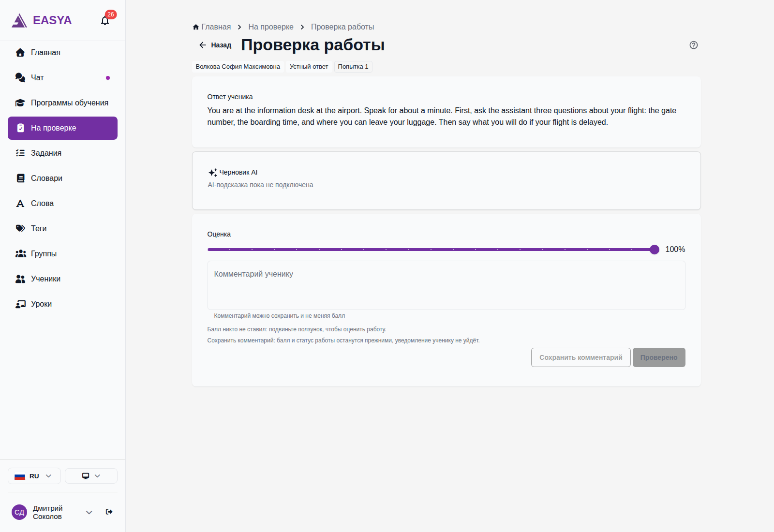This screenshot has height=532, width=774.
Task: Click the Проверено button
Action: (659, 357)
